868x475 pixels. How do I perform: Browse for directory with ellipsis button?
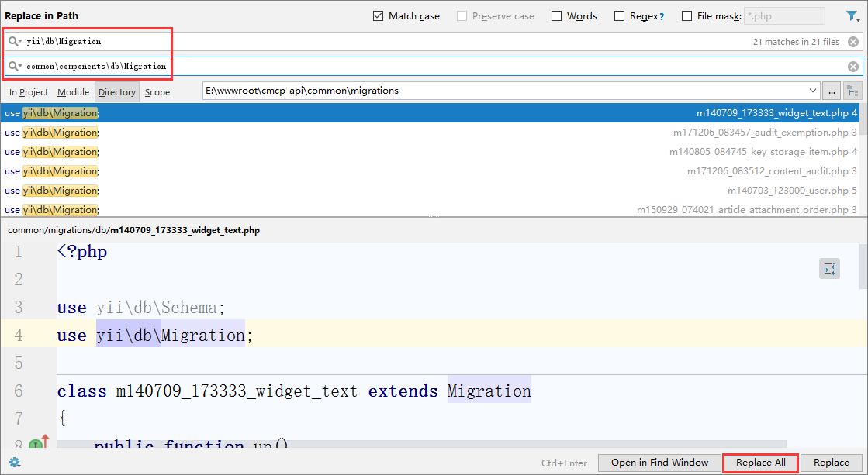click(831, 91)
